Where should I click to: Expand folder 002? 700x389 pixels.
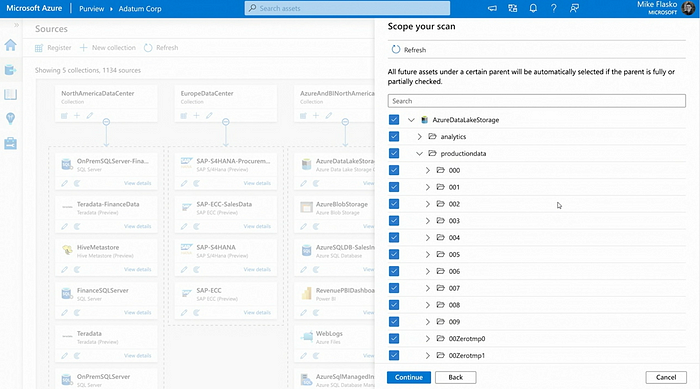(x=428, y=204)
